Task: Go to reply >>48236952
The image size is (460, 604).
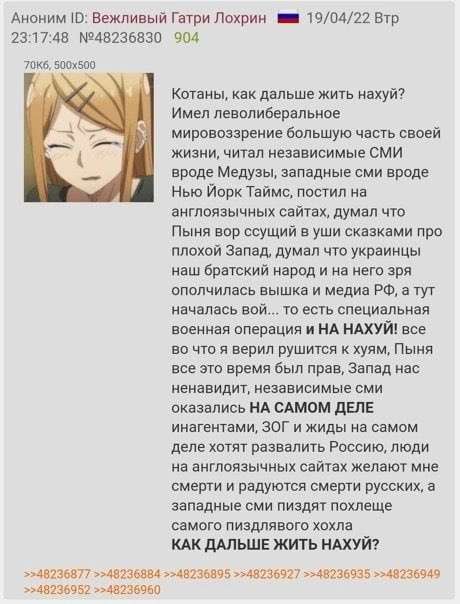Action: coord(57,590)
